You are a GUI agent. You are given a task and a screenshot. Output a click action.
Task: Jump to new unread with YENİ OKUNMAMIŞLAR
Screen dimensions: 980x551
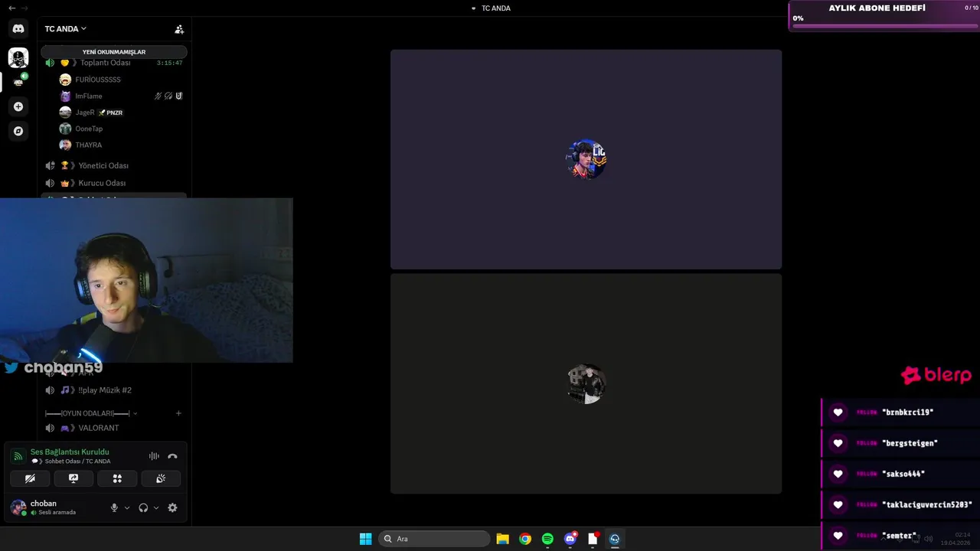tap(114, 52)
